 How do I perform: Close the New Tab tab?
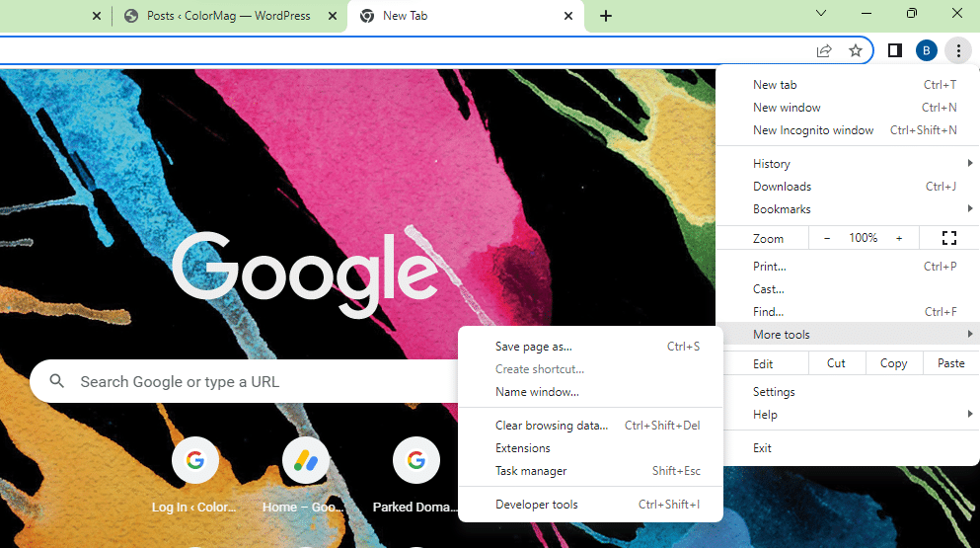click(568, 16)
